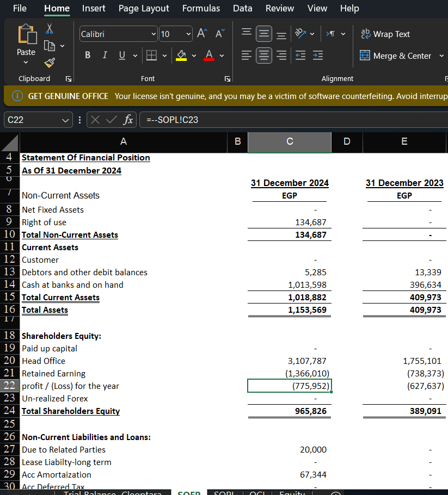
Task: Toggle italic formatting
Action: [105, 55]
